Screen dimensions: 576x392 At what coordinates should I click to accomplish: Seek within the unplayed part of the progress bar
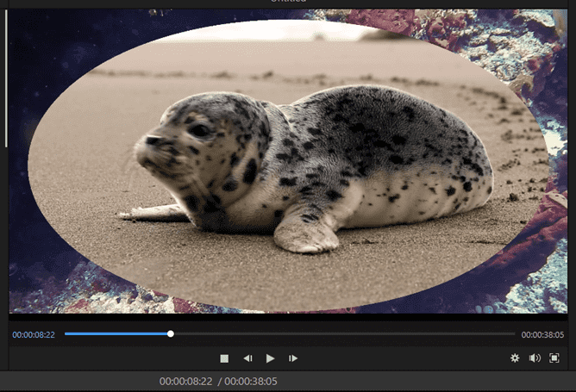click(344, 334)
